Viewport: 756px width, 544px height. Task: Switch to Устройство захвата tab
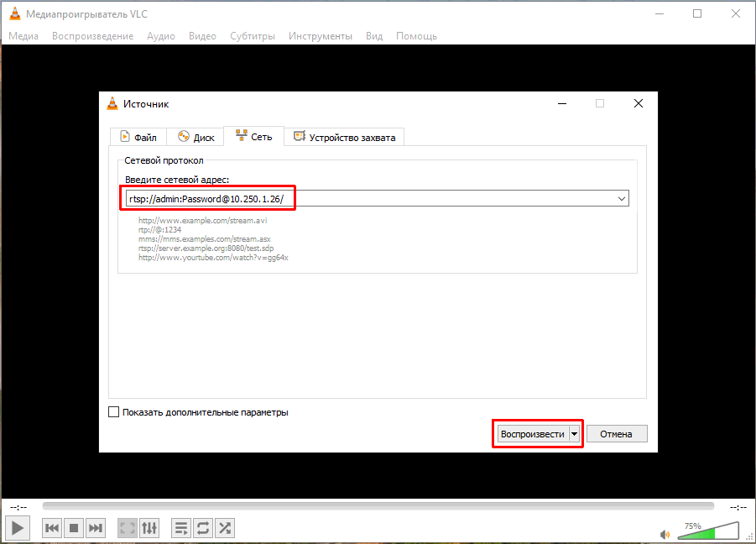click(344, 137)
